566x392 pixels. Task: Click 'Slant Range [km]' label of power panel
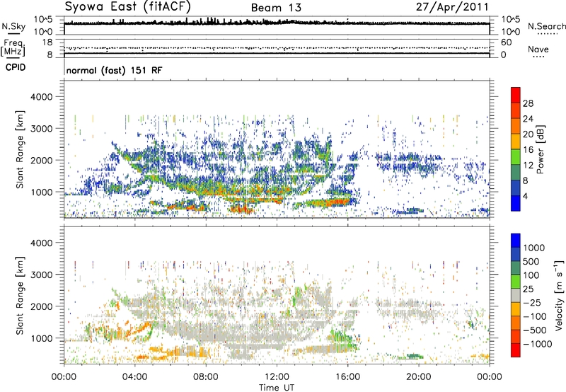(20, 149)
